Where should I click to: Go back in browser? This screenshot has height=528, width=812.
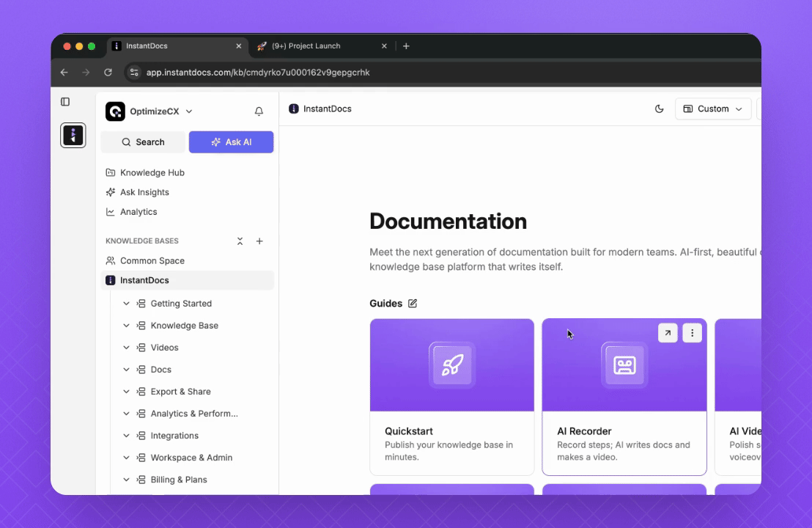click(x=64, y=73)
